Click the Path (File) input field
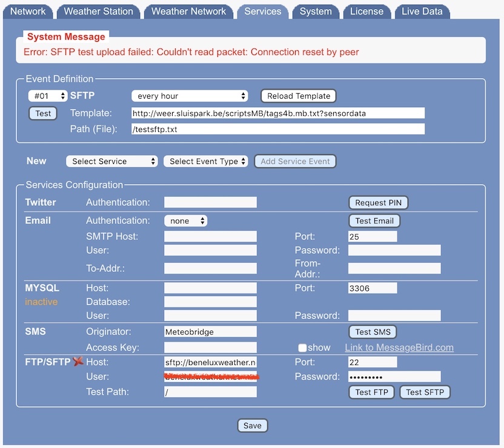Viewport: 504px width, 448px height. [278, 129]
